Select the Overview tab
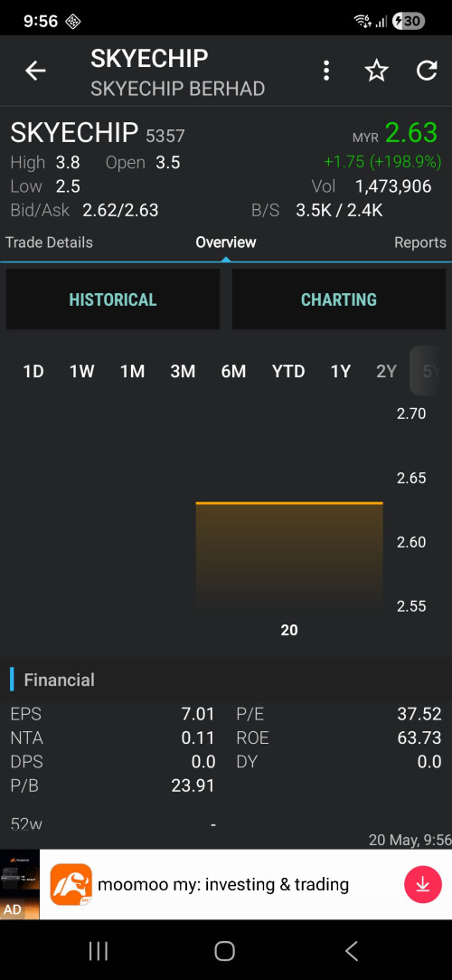The image size is (452, 980). click(x=226, y=243)
